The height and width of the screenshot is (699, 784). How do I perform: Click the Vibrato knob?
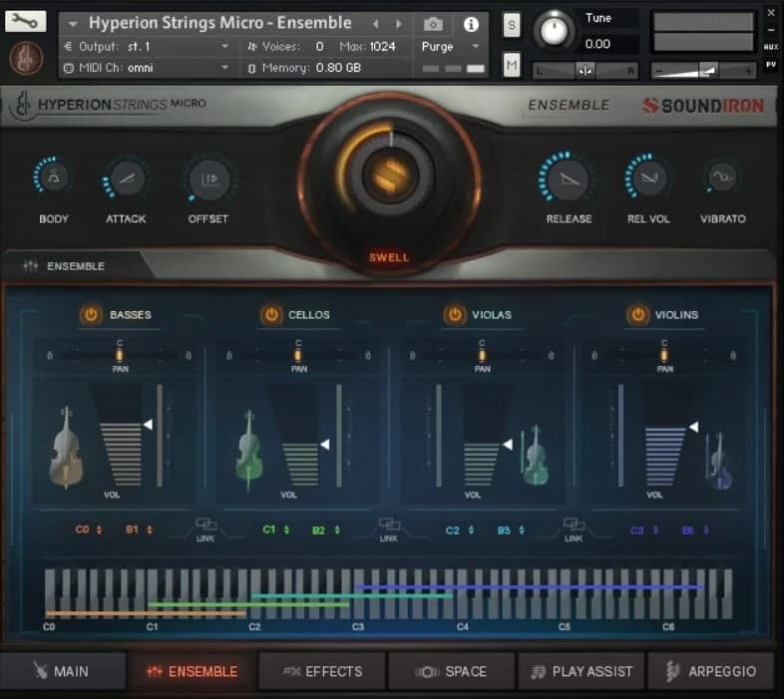pyautogui.click(x=722, y=177)
